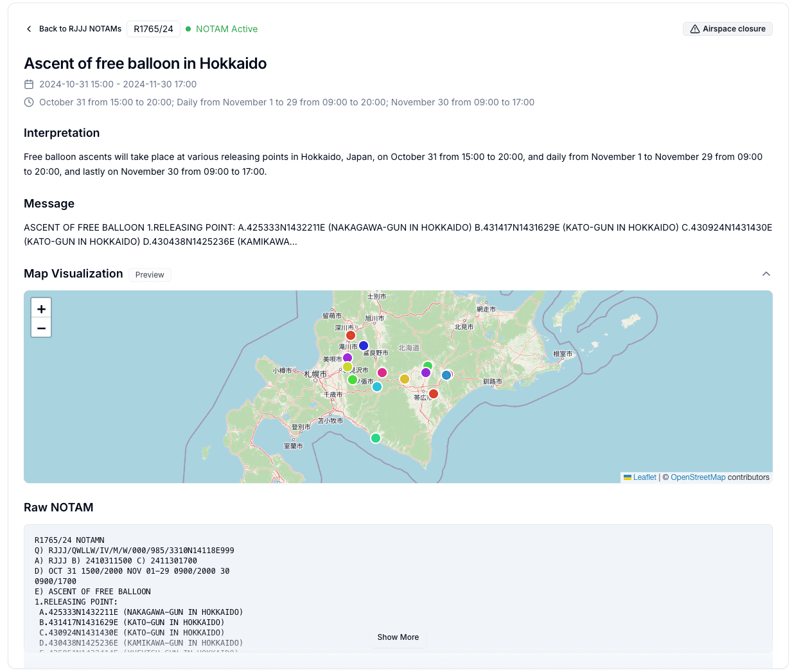Image resolution: width=792 pixels, height=672 pixels.
Task: Select the cyan marker near Yubari
Action: [x=377, y=387]
